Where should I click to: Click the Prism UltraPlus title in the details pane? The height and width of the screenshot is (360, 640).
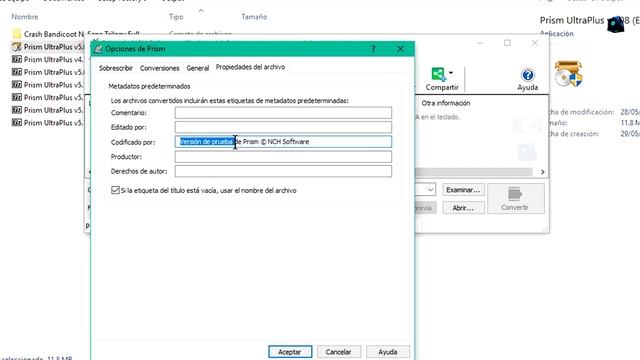[x=589, y=20]
